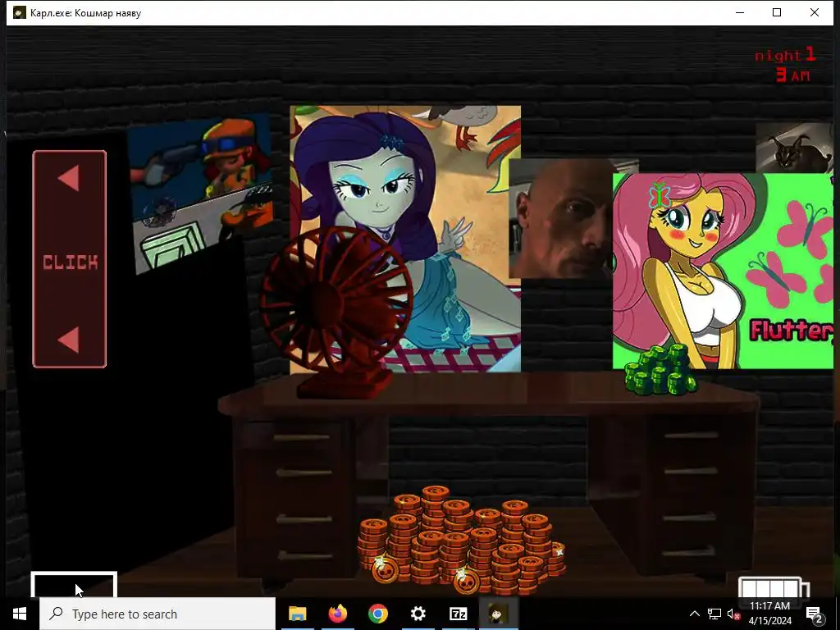
Task: Click the Карл.exe game taskbar icon
Action: [498, 614]
